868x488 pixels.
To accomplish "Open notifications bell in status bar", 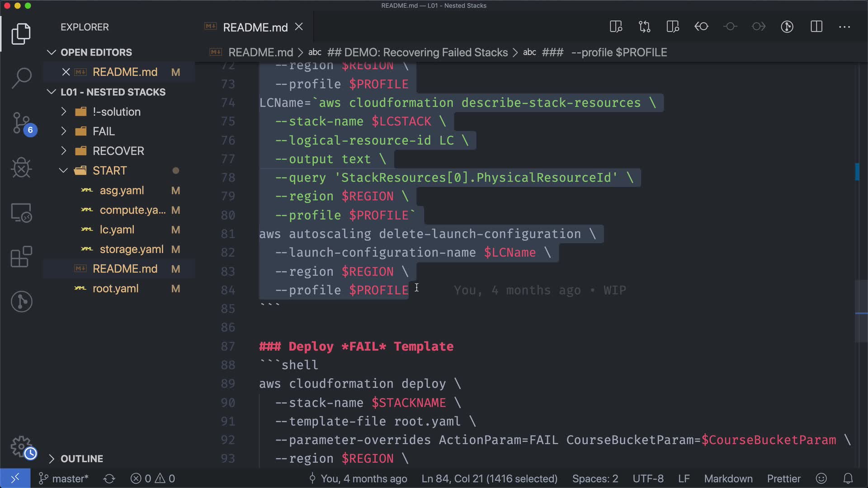I will (848, 479).
